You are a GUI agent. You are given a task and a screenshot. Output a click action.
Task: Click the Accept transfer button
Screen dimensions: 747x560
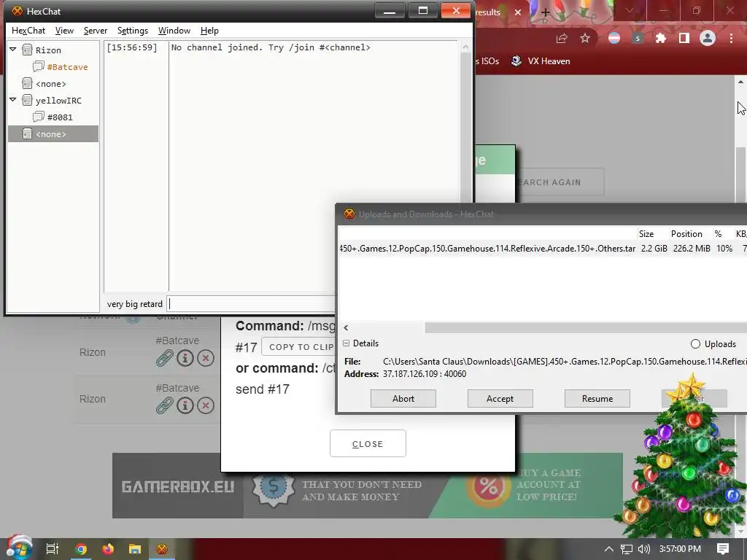pos(500,399)
